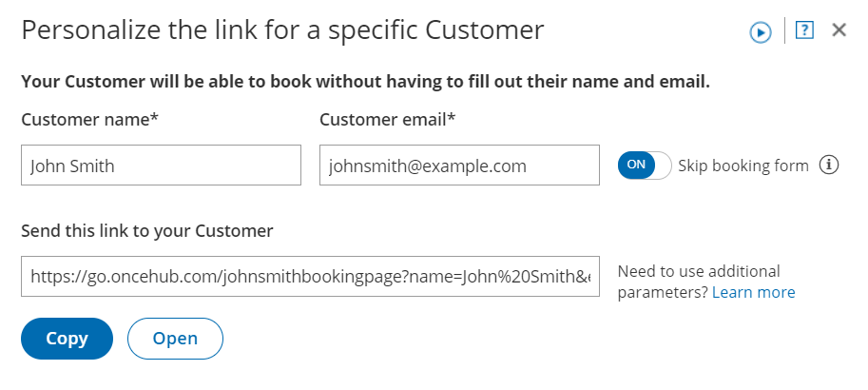The image size is (868, 390).
Task: Click the ON text inside the switch
Action: click(636, 166)
